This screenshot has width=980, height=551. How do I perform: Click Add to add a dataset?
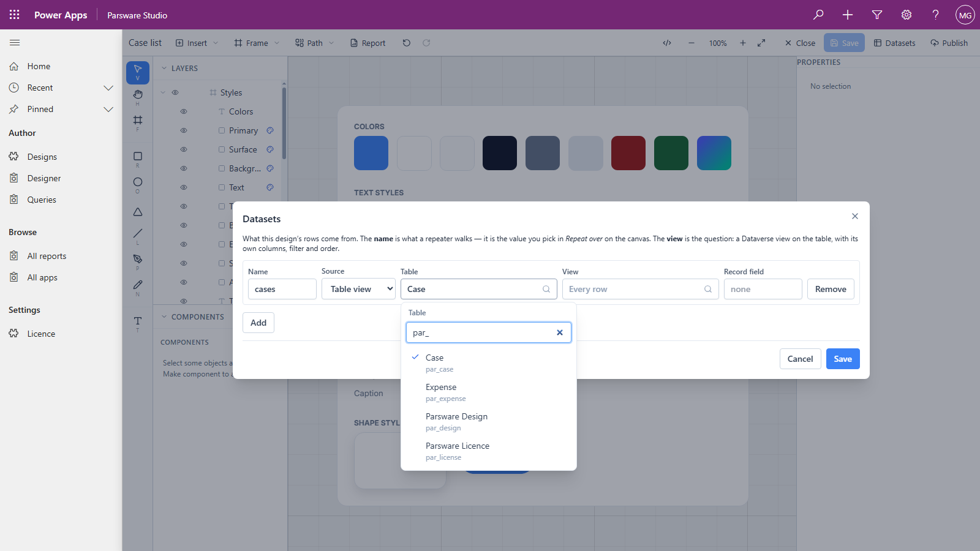tap(258, 323)
